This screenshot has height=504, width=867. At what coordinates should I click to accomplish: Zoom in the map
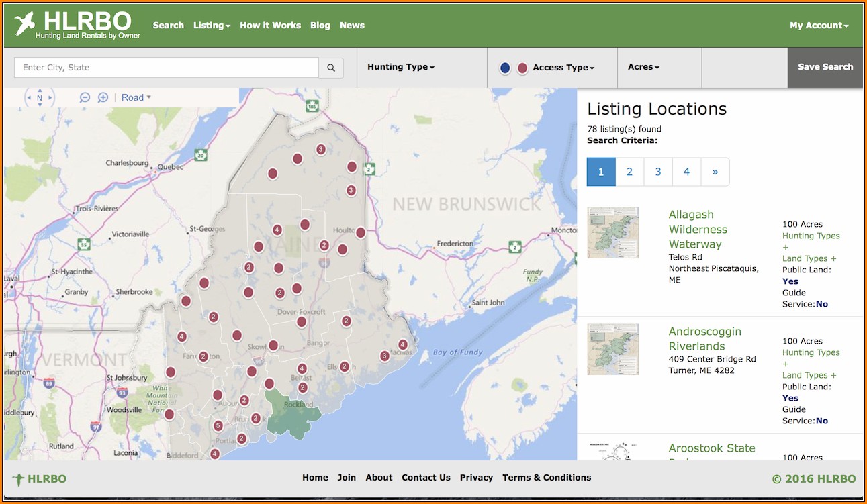pyautogui.click(x=103, y=97)
